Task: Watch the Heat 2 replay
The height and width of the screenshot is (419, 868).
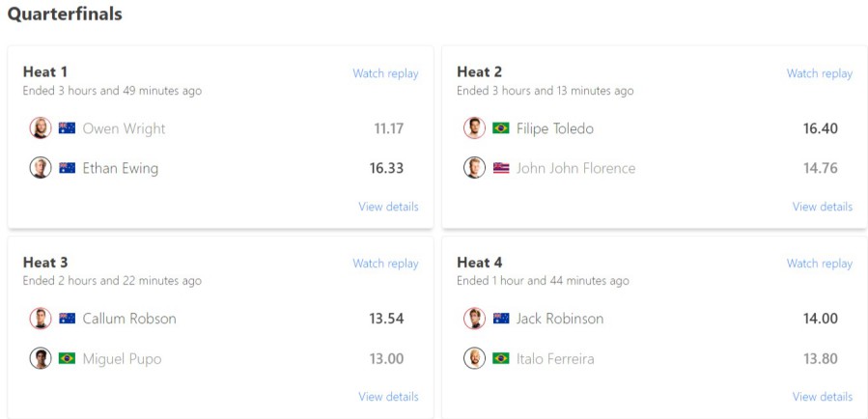Action: pos(820,73)
